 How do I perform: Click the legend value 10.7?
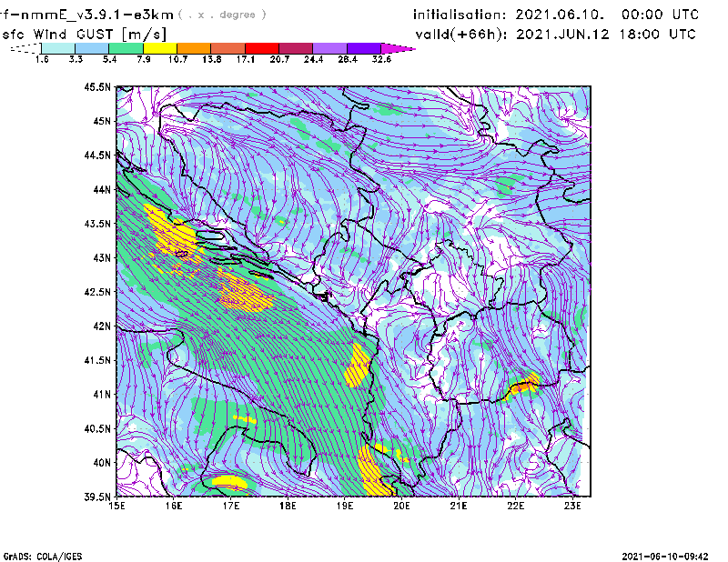177,59
